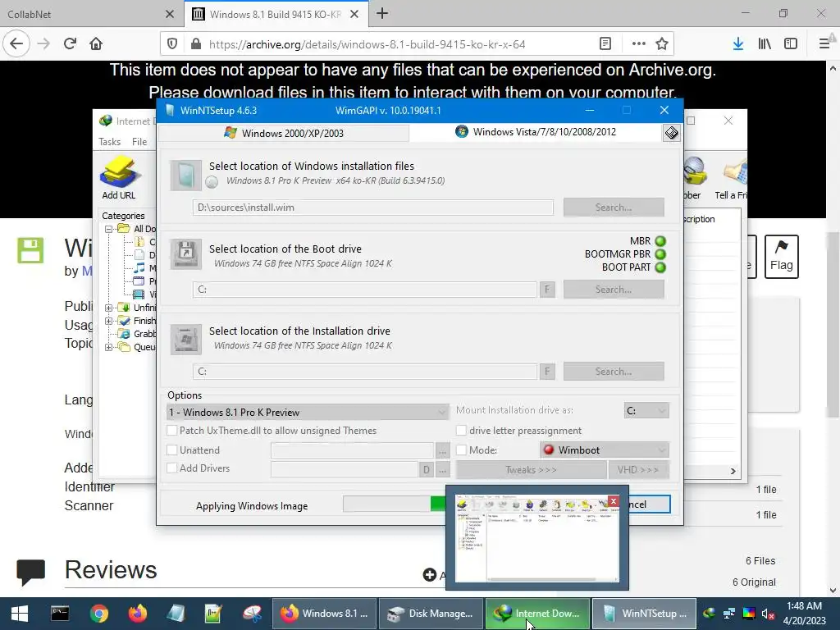Image resolution: width=840 pixels, height=630 pixels.
Task: Click the VHD >>> button
Action: click(638, 470)
